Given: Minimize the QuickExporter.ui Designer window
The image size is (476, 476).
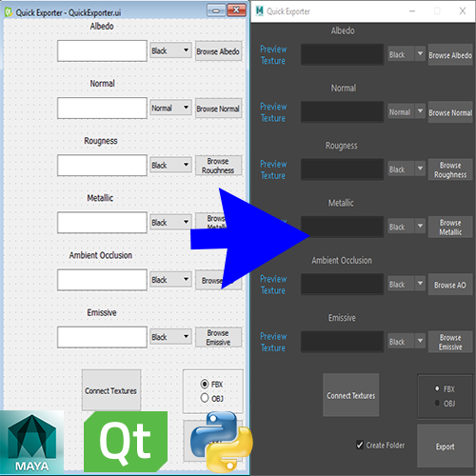Looking at the screenshot, I should pos(216,10).
